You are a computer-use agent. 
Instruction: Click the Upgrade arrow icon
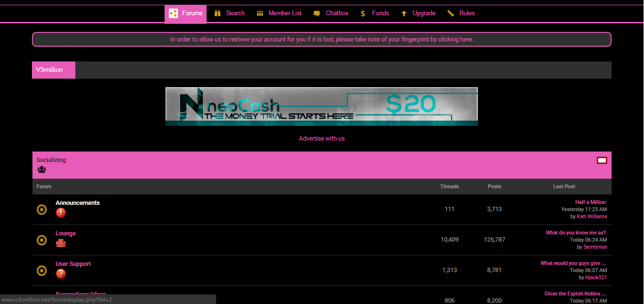[x=404, y=13]
